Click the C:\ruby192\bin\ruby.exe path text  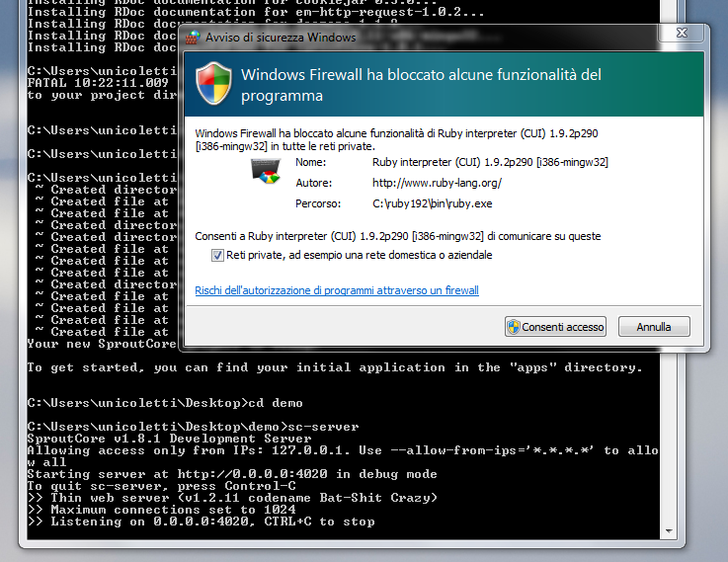tap(433, 203)
